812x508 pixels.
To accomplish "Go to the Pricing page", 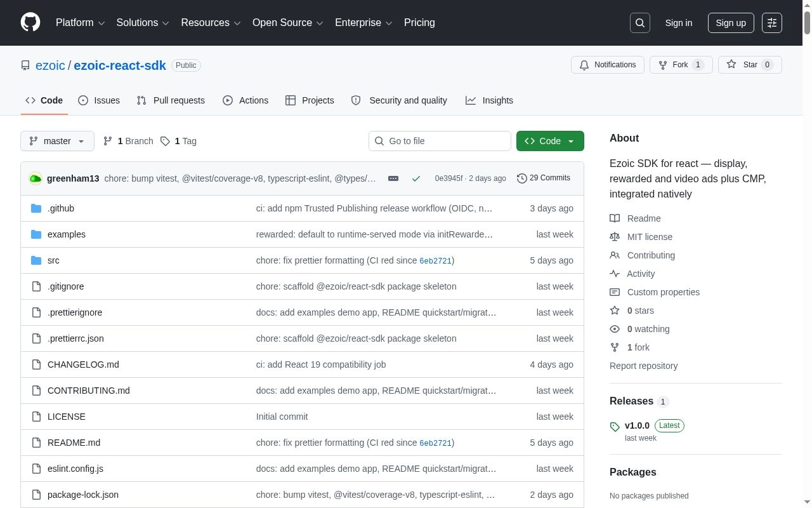I will click(419, 23).
